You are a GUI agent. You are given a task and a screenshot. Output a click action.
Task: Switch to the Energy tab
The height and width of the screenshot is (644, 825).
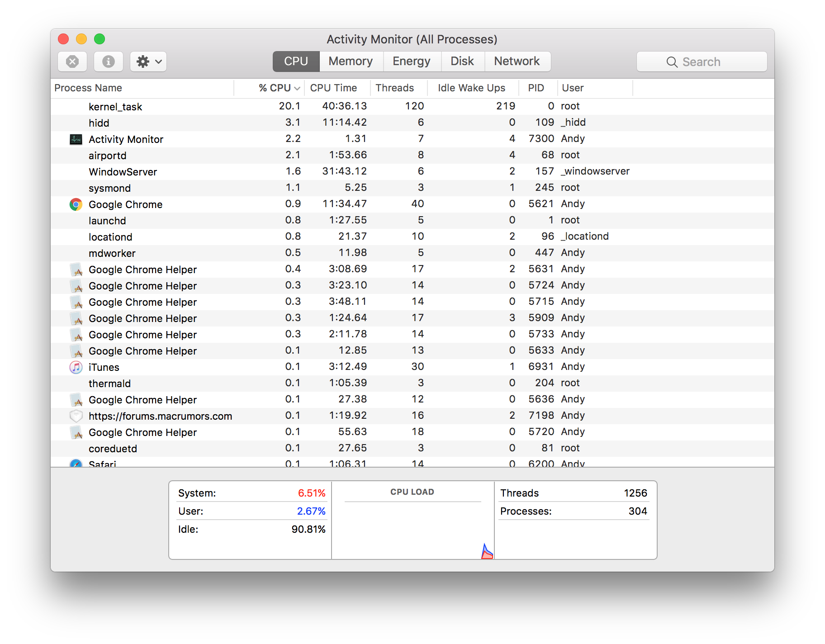pyautogui.click(x=412, y=62)
